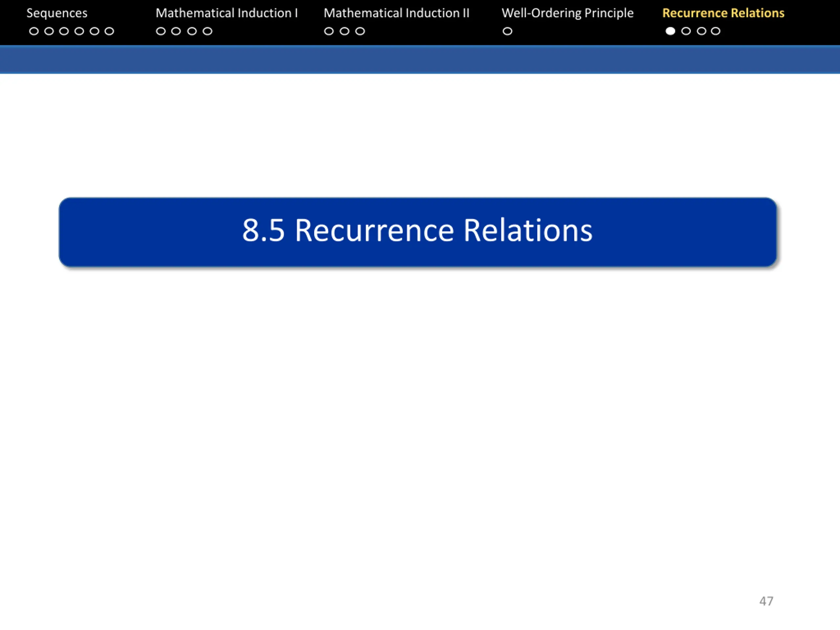
Task: Jump to second Recurrence Relations dot
Action: click(x=686, y=31)
